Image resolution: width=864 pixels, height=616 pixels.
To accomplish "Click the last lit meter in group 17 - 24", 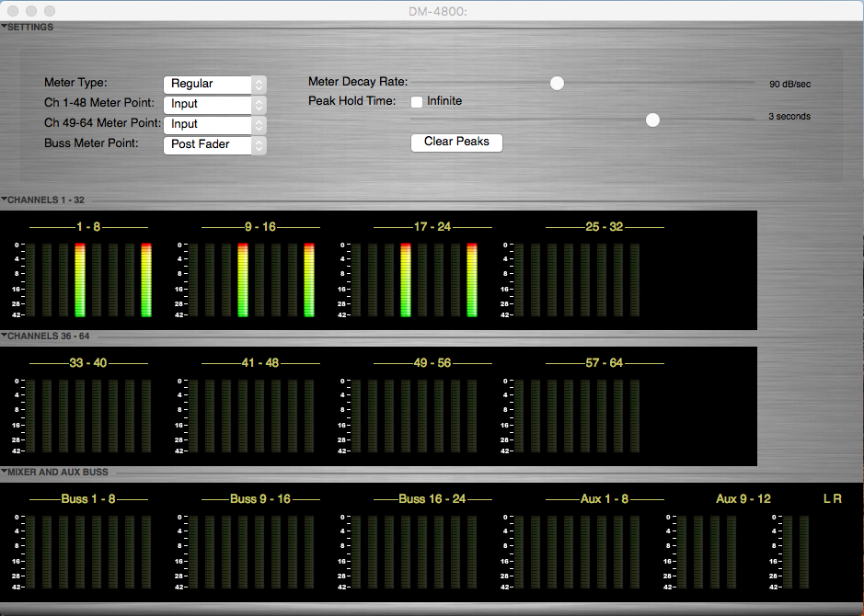I will pyautogui.click(x=472, y=279).
